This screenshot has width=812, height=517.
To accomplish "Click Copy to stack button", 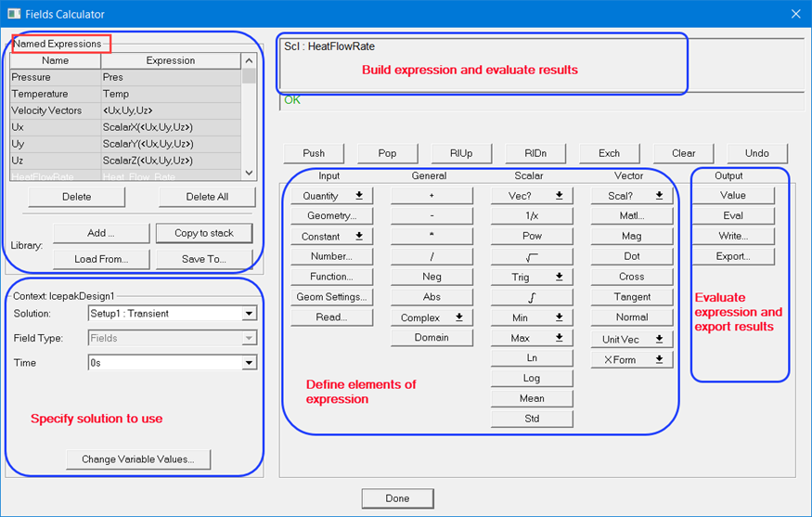I will click(x=204, y=233).
